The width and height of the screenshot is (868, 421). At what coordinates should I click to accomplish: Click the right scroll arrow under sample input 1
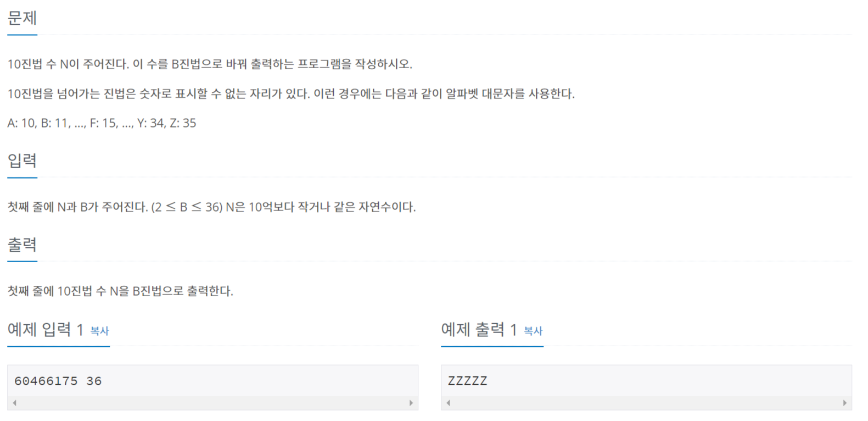pos(412,403)
